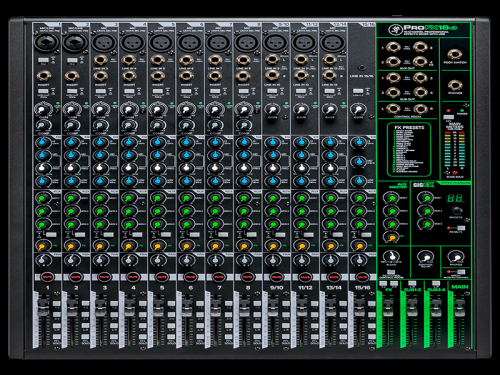The height and width of the screenshot is (375, 500).
Task: Grab the FX return fader
Action: (388, 308)
